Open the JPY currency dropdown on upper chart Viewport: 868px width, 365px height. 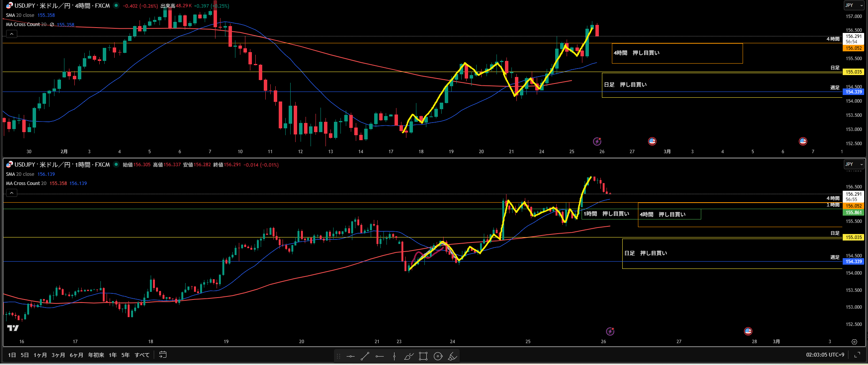[853, 5]
